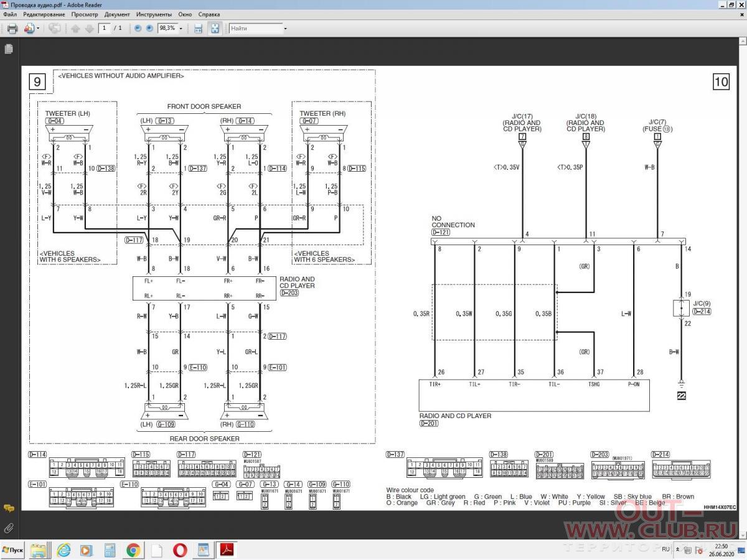Click the Wire colour code heading

coord(410,490)
